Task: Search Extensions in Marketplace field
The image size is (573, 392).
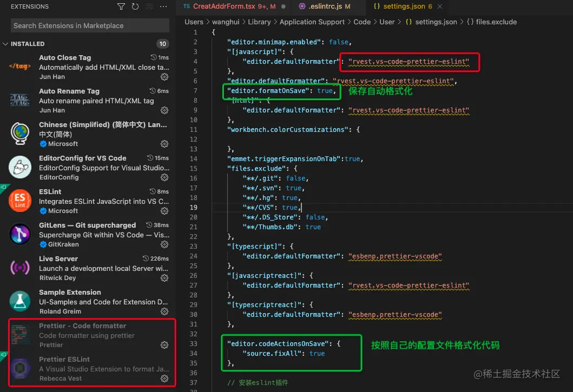Action: (90, 25)
